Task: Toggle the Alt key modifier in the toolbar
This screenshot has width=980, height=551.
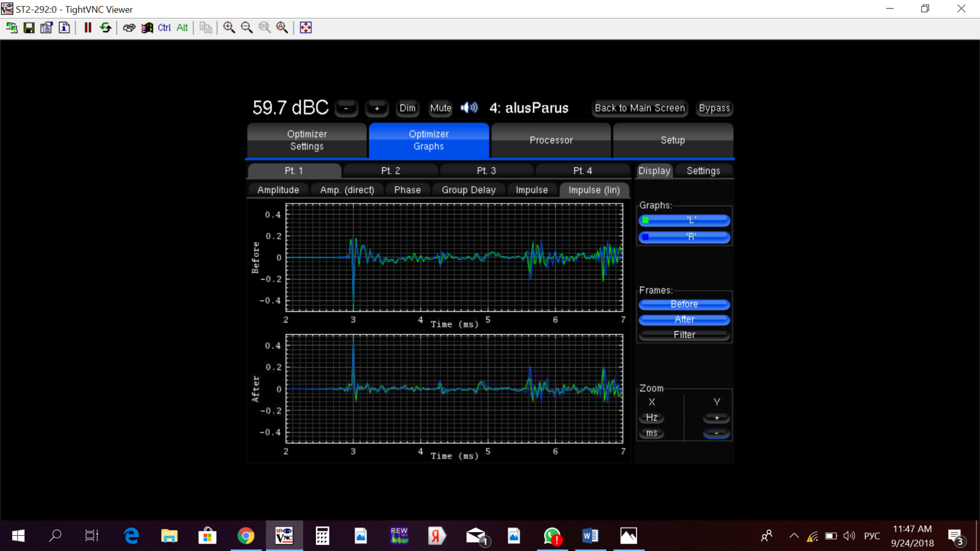Action: tap(183, 28)
